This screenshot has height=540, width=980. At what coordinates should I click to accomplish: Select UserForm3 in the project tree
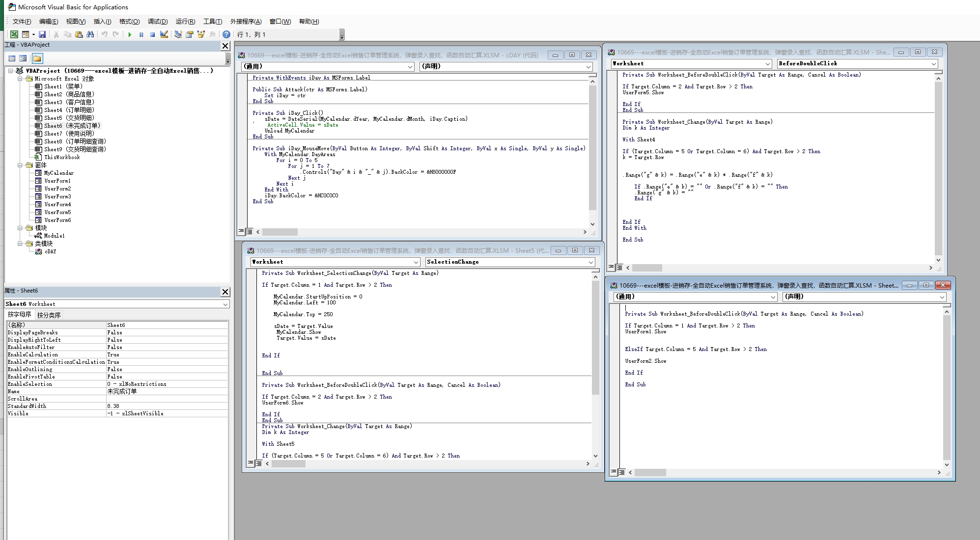pyautogui.click(x=57, y=196)
